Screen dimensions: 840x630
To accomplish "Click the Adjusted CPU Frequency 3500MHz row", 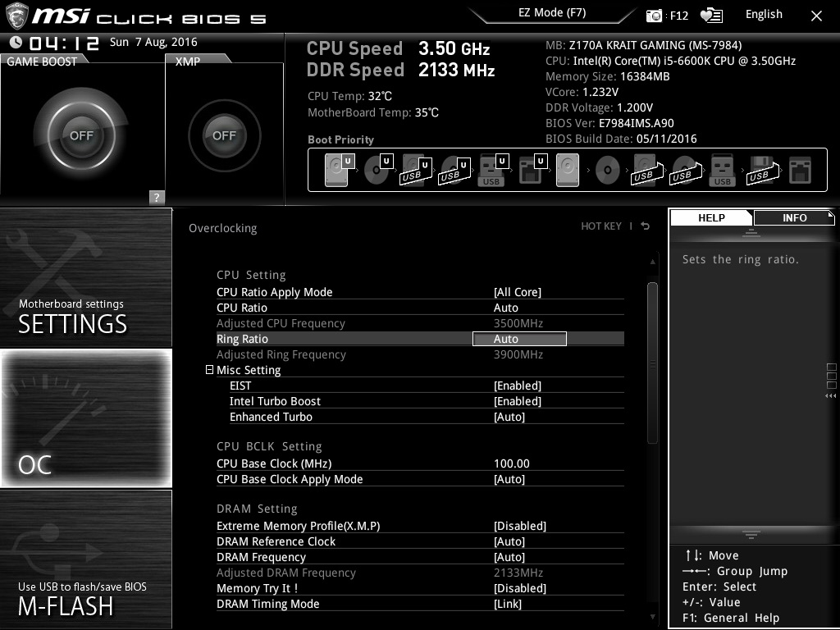I will click(x=420, y=323).
